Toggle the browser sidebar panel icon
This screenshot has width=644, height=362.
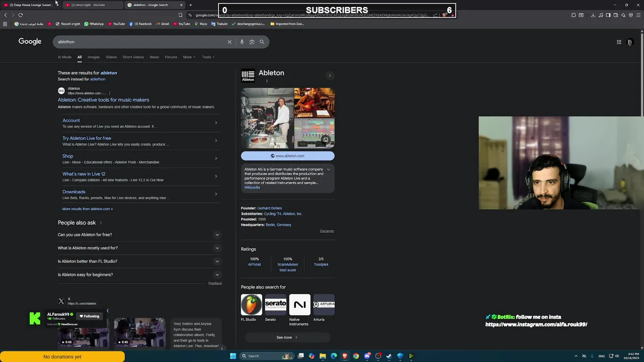pos(608,15)
